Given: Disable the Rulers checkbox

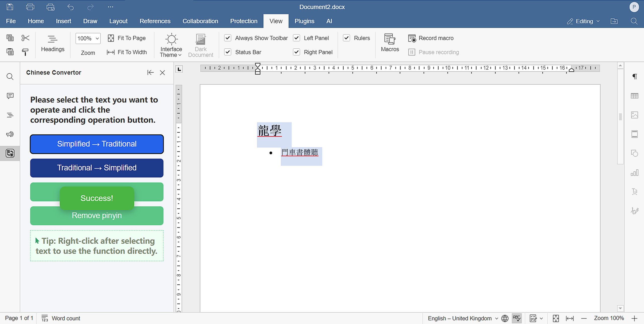Looking at the screenshot, I should (346, 38).
